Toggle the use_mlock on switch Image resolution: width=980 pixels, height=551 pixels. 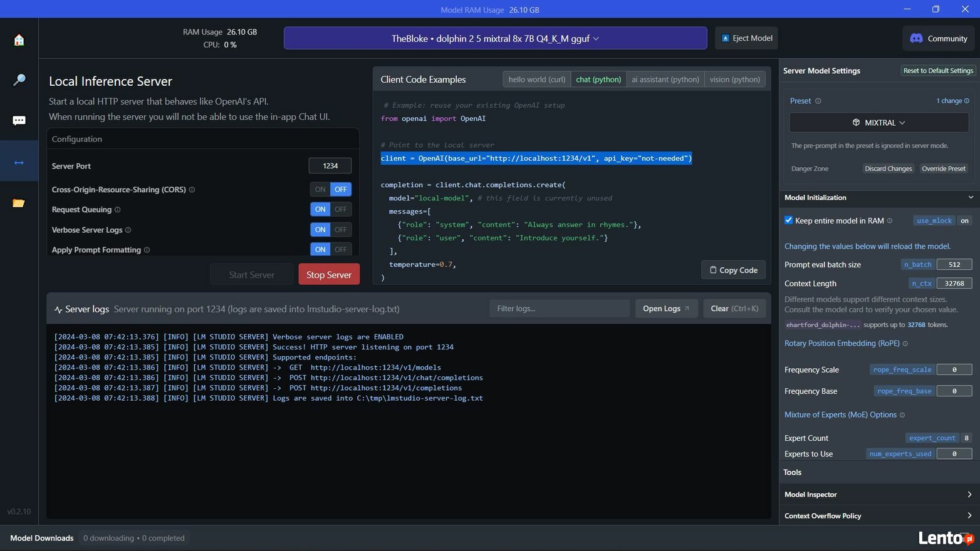click(x=964, y=220)
